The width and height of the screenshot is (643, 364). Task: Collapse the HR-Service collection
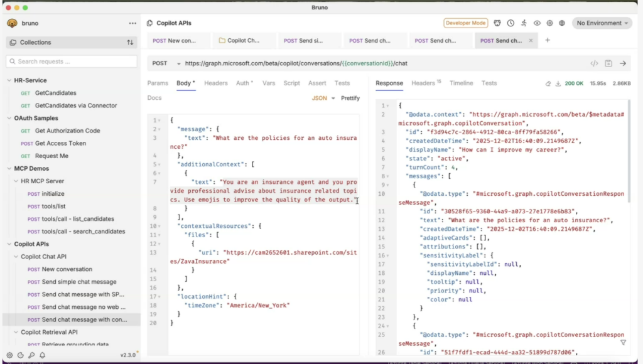pyautogui.click(x=9, y=80)
